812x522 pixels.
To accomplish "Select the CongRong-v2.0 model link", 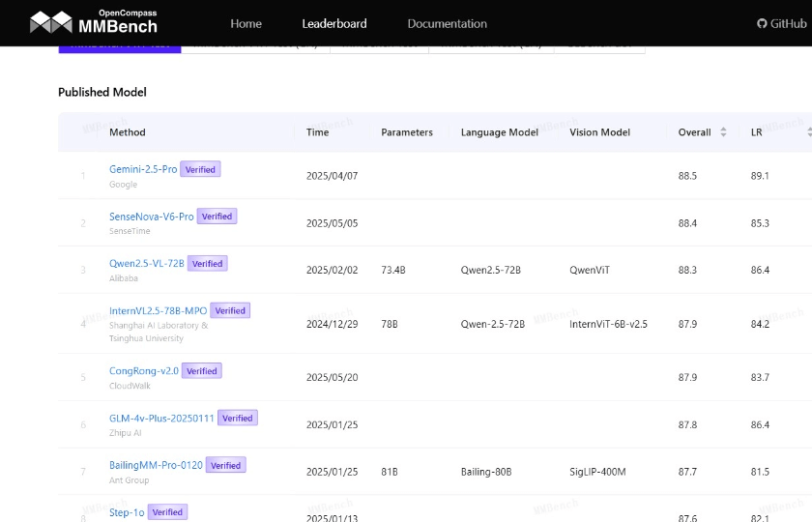I will pos(144,370).
